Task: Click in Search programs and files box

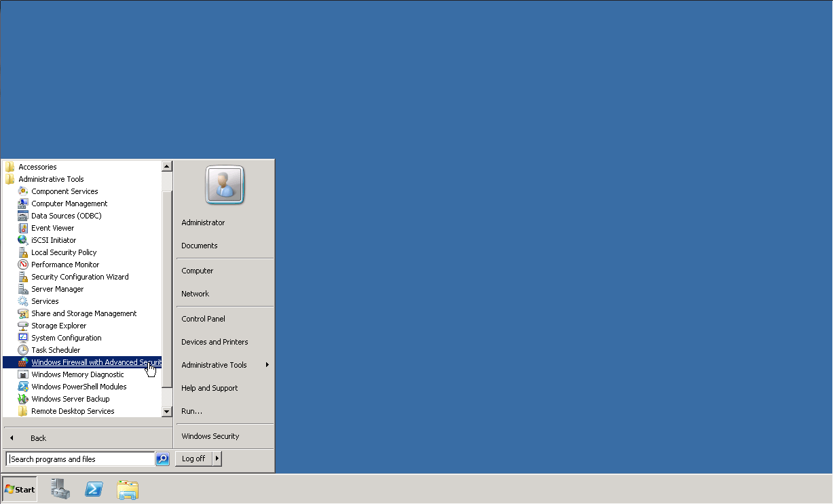Action: (80, 459)
